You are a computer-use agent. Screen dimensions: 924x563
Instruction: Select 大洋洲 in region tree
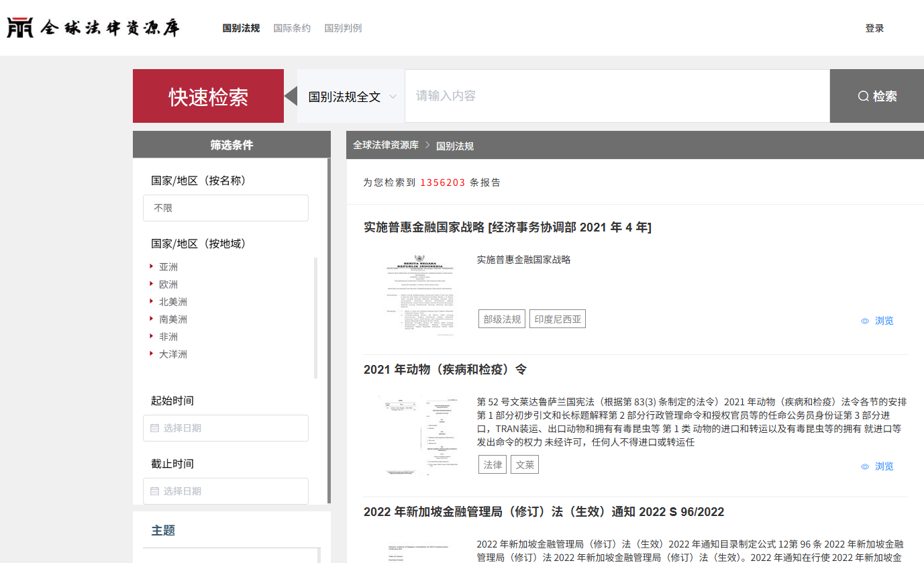point(172,354)
